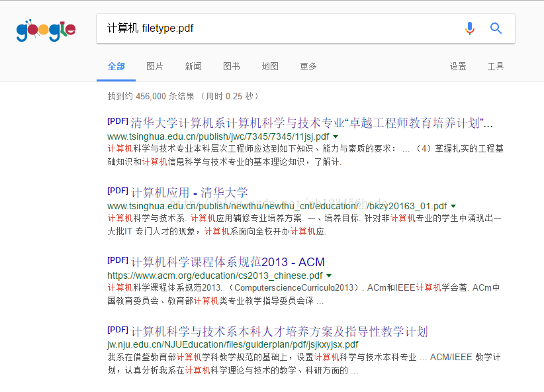Click URL https://www.acm.org/education/cs2013_chinese.pdf
Screen dimensions: 544x392
coord(215,275)
